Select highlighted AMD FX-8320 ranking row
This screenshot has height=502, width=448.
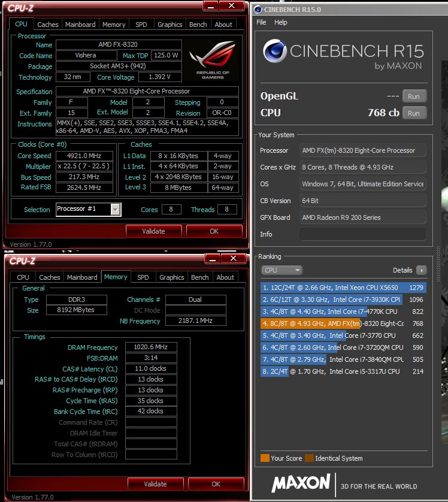(x=343, y=323)
